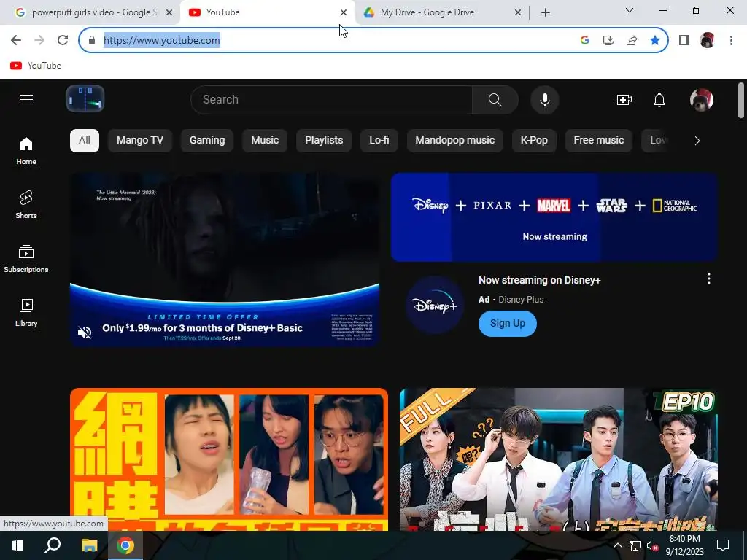View site info via the lock icon
This screenshot has width=747, height=560.
[x=92, y=40]
